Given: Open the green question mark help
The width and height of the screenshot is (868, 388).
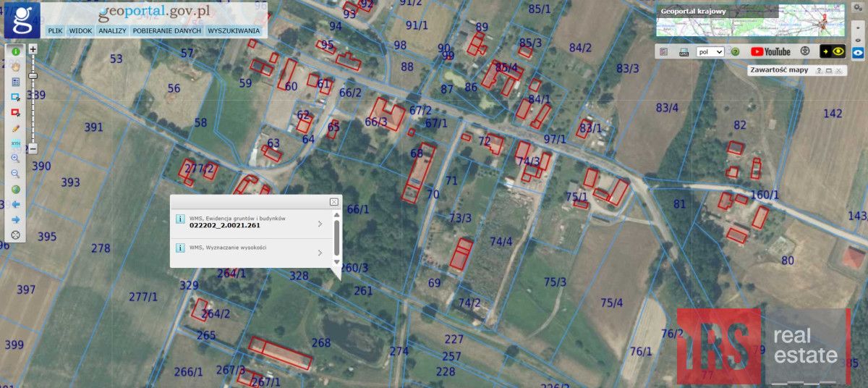Looking at the screenshot, I should tap(735, 52).
